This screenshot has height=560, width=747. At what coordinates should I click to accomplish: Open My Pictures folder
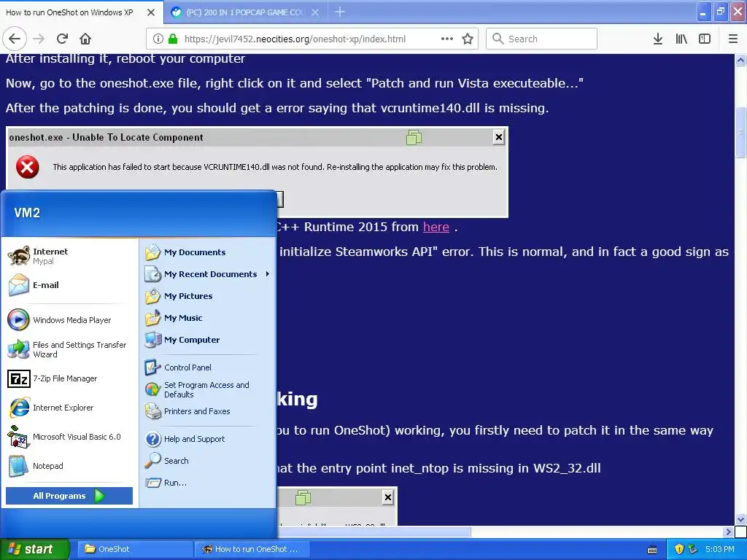[x=207, y=296]
